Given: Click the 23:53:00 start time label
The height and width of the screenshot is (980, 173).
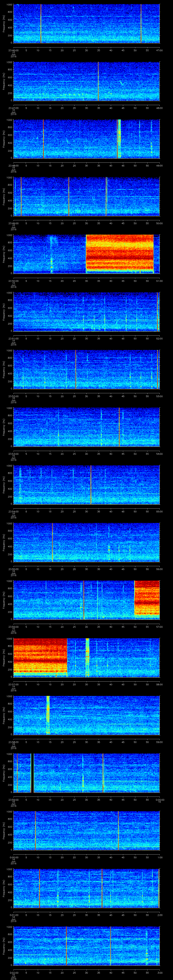Looking at the screenshot, I should coord(13,454).
